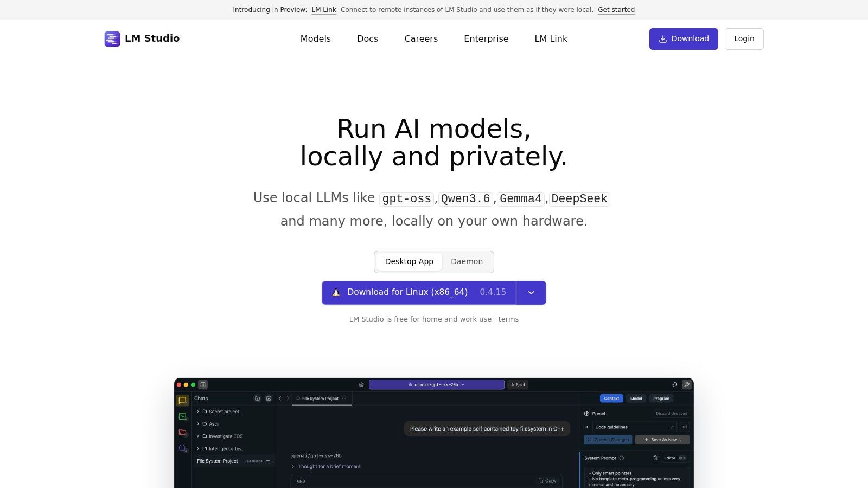Click the Gemma4 model name tag

coord(521,199)
